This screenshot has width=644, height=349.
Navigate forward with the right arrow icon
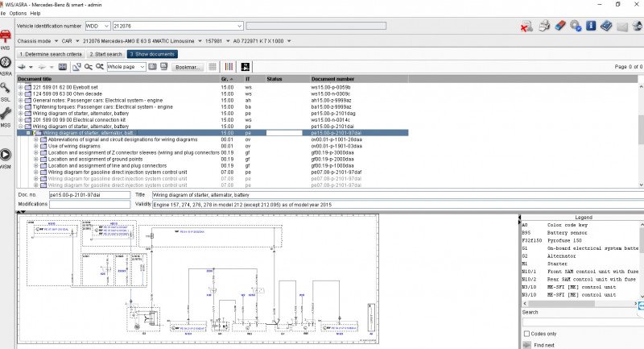(42, 67)
